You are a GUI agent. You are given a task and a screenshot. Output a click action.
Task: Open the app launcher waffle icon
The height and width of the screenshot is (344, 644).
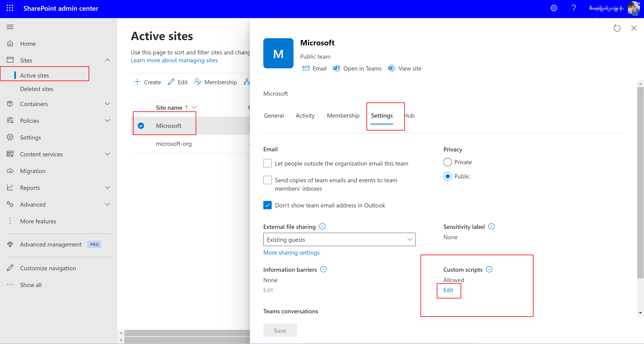pos(10,8)
